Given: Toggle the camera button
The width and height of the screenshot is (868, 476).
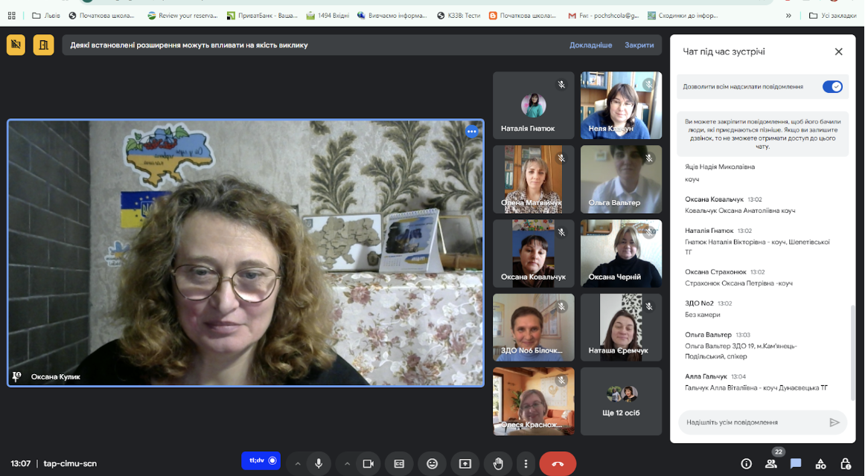Looking at the screenshot, I should click(x=368, y=463).
